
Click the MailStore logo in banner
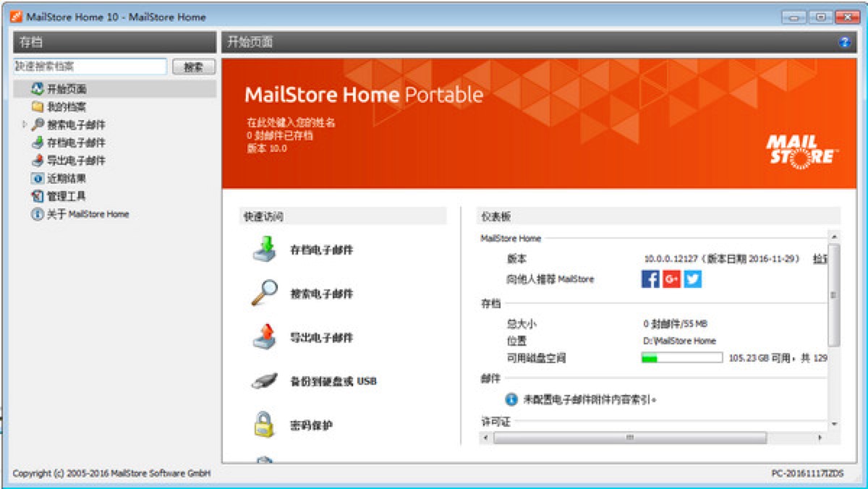[x=801, y=152]
